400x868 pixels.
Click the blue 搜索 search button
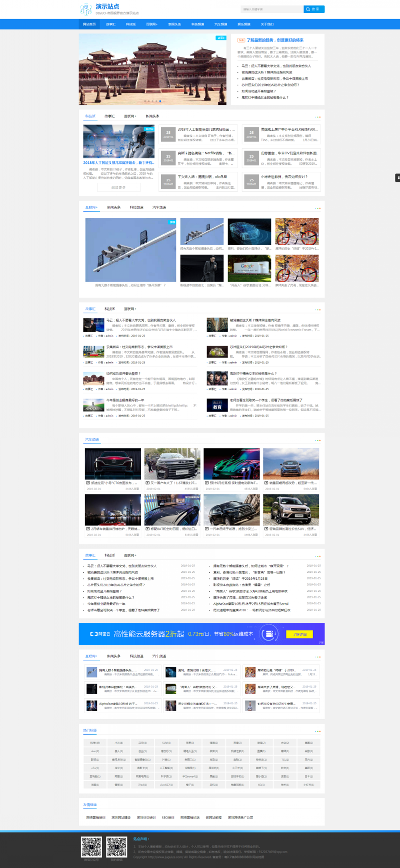(x=314, y=9)
